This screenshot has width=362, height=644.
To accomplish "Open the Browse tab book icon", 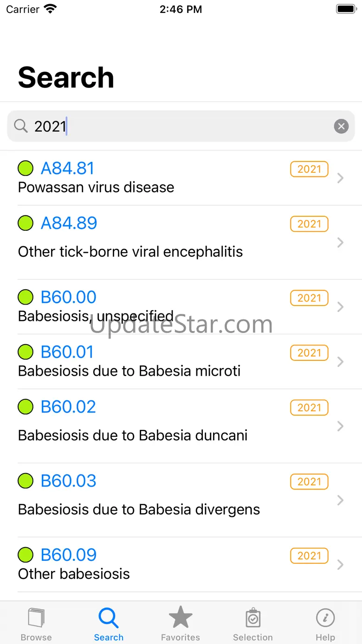I will pyautogui.click(x=36, y=618).
